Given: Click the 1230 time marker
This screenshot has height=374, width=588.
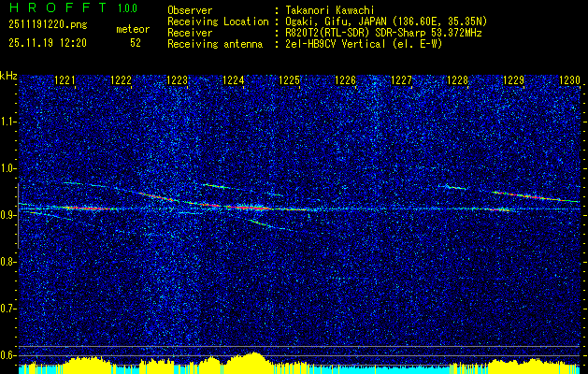Looking at the screenshot, I should [570, 80].
